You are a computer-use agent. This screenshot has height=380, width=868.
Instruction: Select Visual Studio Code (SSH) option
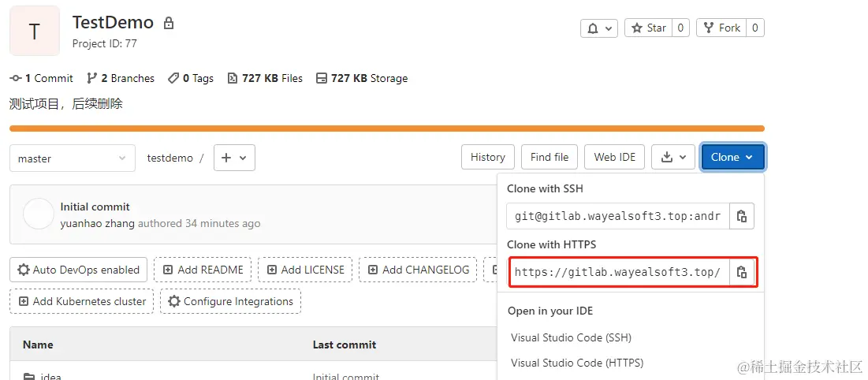[x=571, y=338]
